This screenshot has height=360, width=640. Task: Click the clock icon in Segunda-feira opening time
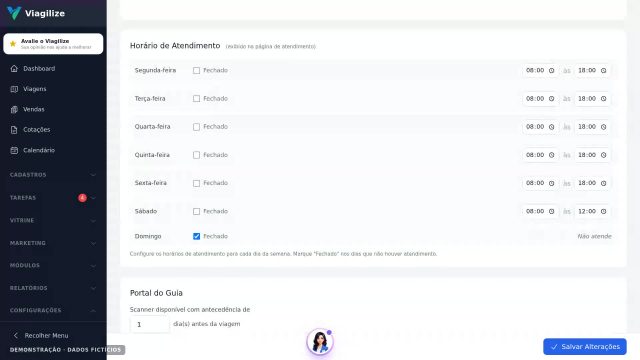[x=551, y=71]
